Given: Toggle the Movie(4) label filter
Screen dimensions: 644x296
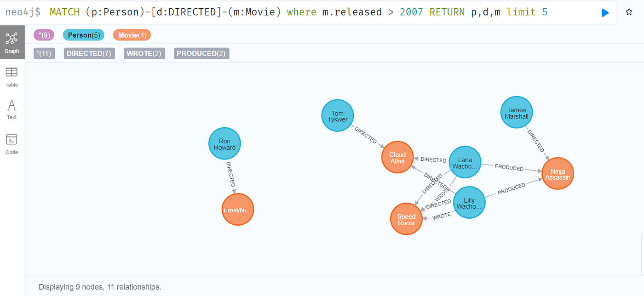Looking at the screenshot, I should tap(132, 34).
